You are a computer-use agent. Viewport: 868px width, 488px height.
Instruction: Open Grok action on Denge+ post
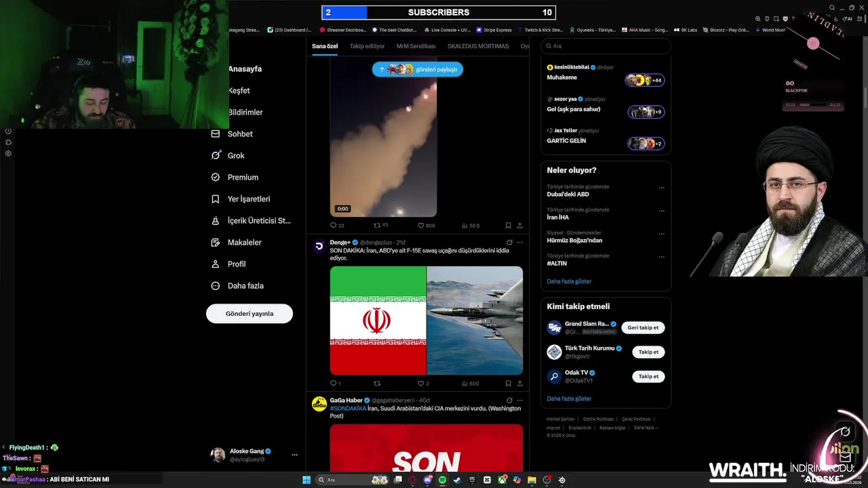coord(509,242)
